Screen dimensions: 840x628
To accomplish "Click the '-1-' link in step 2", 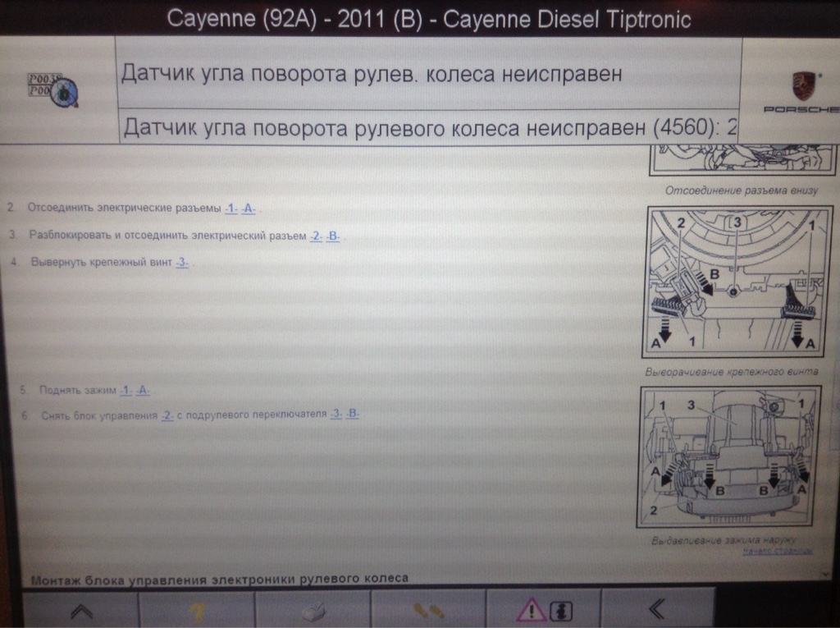I will click(x=231, y=209).
